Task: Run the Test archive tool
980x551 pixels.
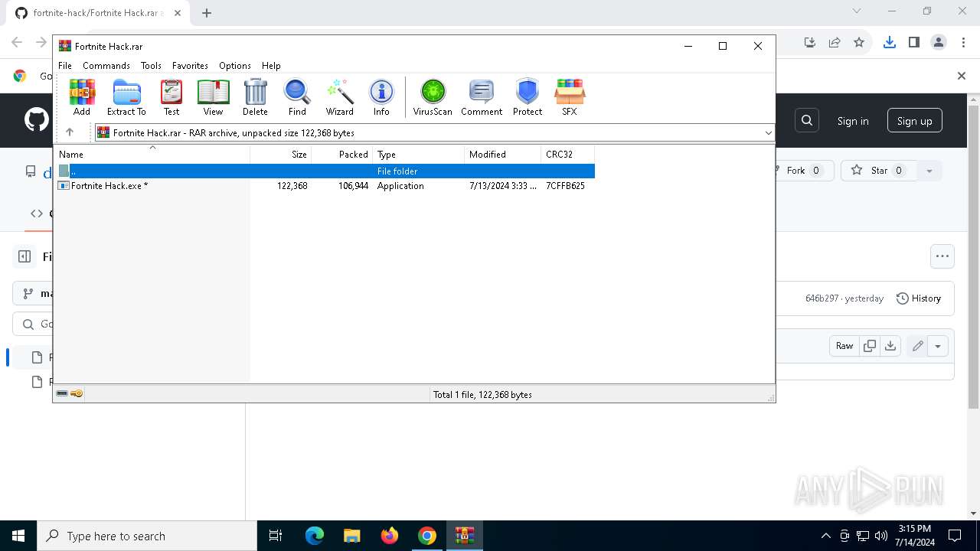Action: coord(171,97)
